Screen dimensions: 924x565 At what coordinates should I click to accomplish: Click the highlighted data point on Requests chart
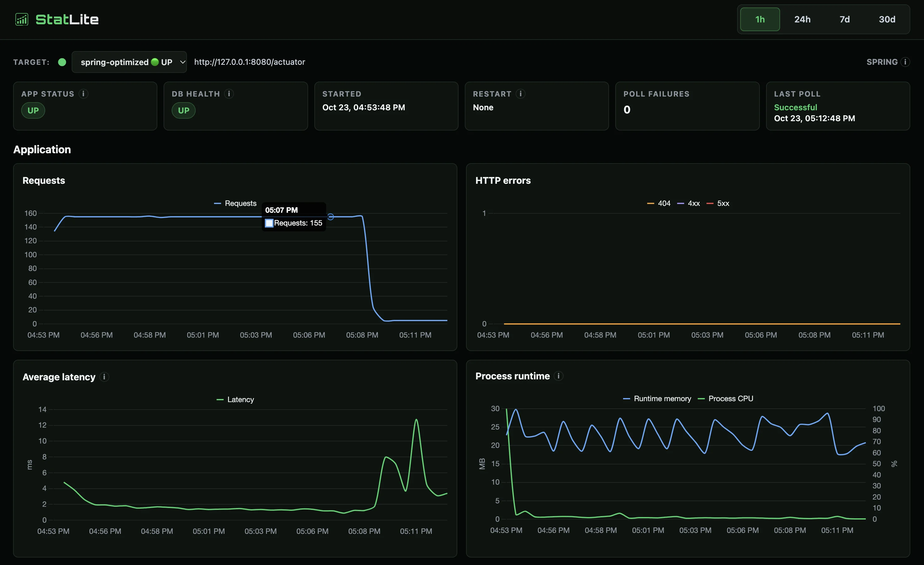pos(331,217)
